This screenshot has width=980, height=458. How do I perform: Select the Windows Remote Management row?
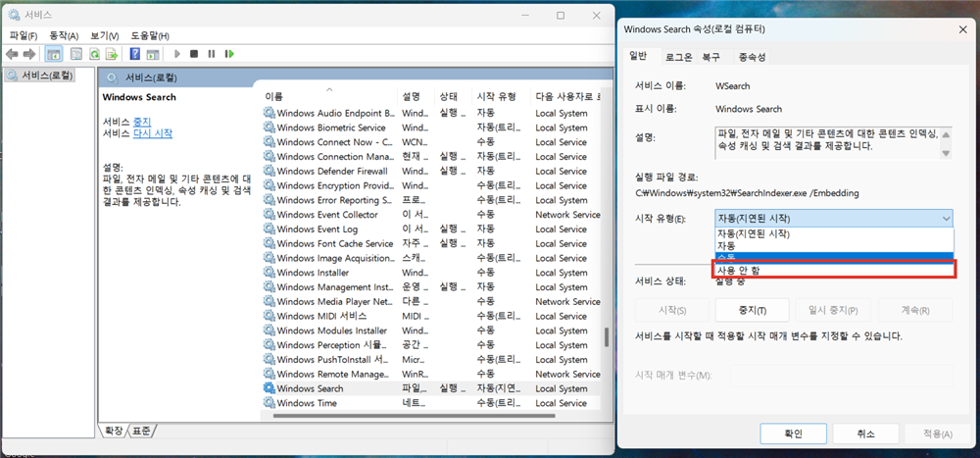coord(431,375)
